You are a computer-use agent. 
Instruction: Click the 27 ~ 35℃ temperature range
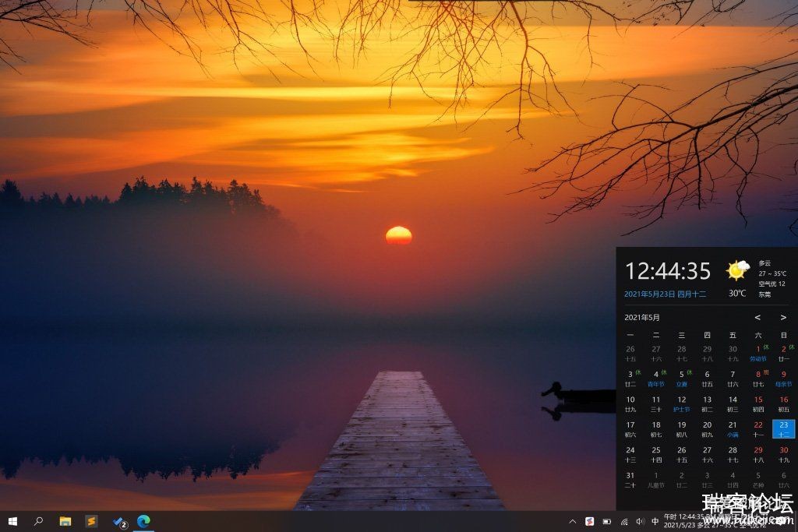[x=772, y=273]
